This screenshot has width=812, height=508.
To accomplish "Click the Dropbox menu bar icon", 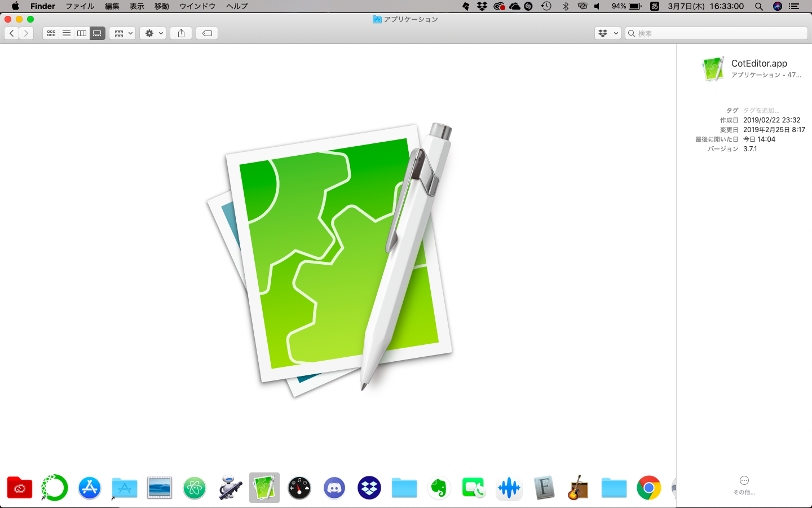I will (482, 6).
